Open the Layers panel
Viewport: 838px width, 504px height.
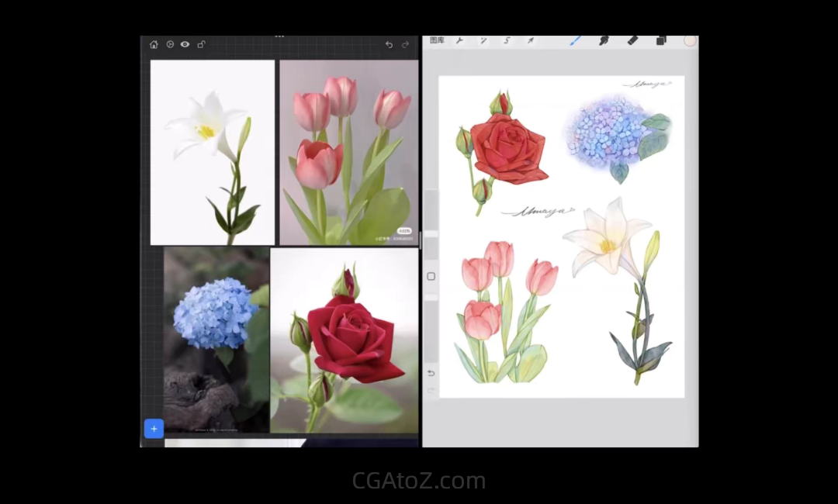pos(661,40)
